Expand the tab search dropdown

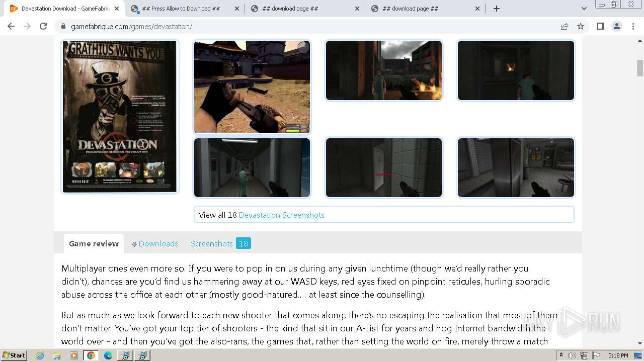584,9
